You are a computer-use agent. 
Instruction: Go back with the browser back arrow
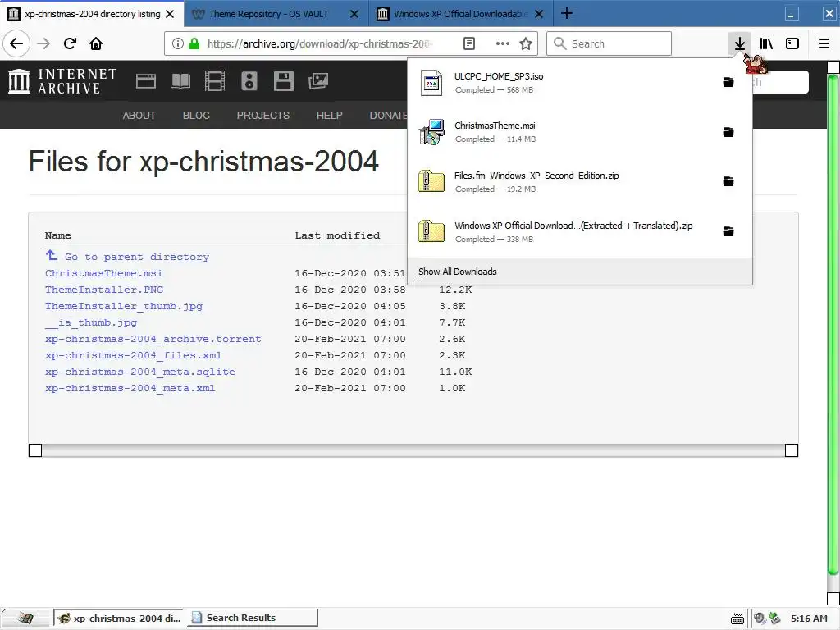click(16, 43)
